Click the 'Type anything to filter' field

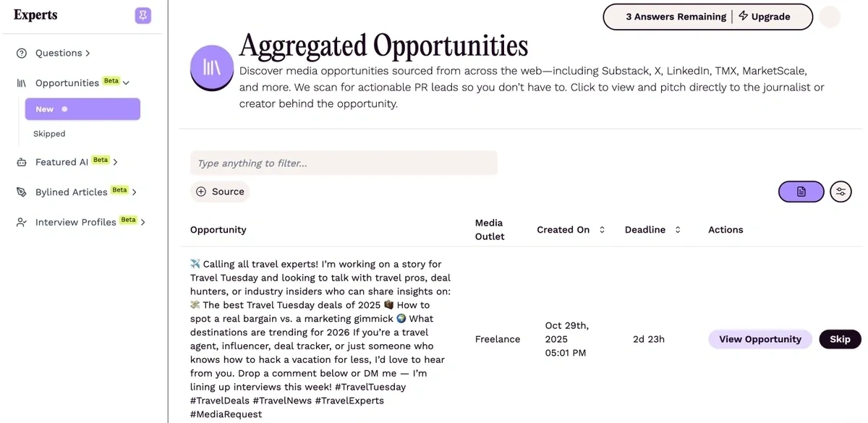click(x=344, y=163)
